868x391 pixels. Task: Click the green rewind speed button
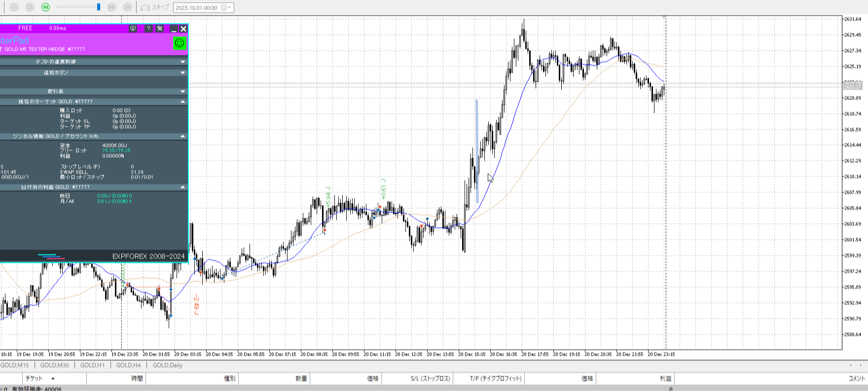pyautogui.click(x=45, y=7)
